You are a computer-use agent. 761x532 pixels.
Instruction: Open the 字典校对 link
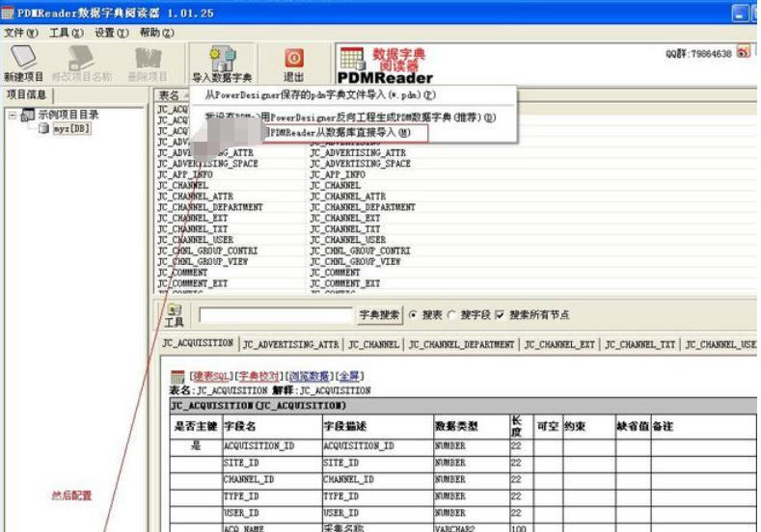click(258, 376)
